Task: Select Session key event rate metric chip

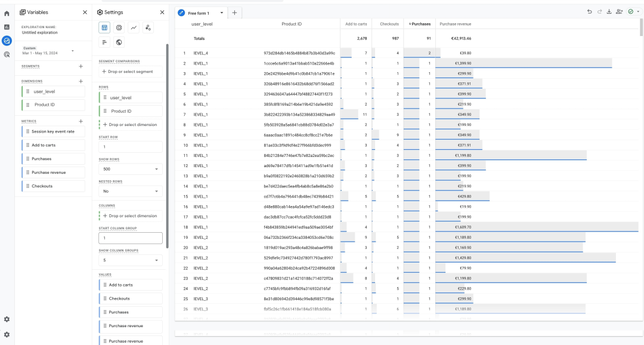Action: pos(54,131)
